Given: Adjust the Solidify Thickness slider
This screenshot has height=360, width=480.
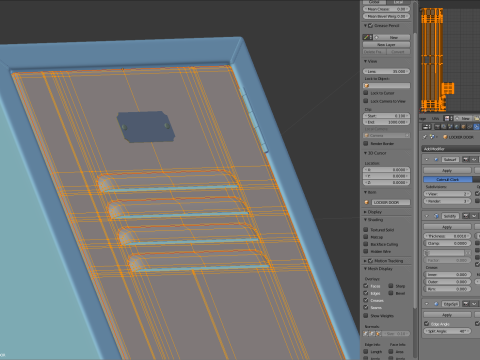Looking at the screenshot, I should 447,236.
